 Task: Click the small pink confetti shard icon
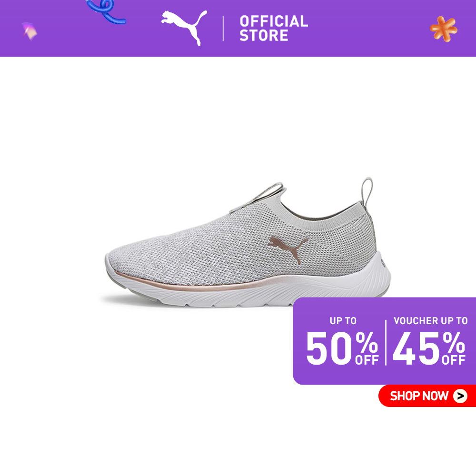pos(30,31)
